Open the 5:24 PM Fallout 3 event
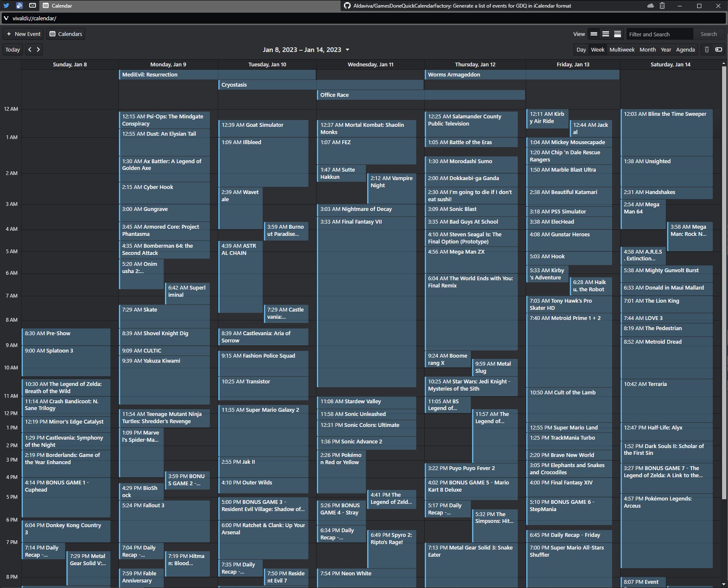 pos(165,521)
